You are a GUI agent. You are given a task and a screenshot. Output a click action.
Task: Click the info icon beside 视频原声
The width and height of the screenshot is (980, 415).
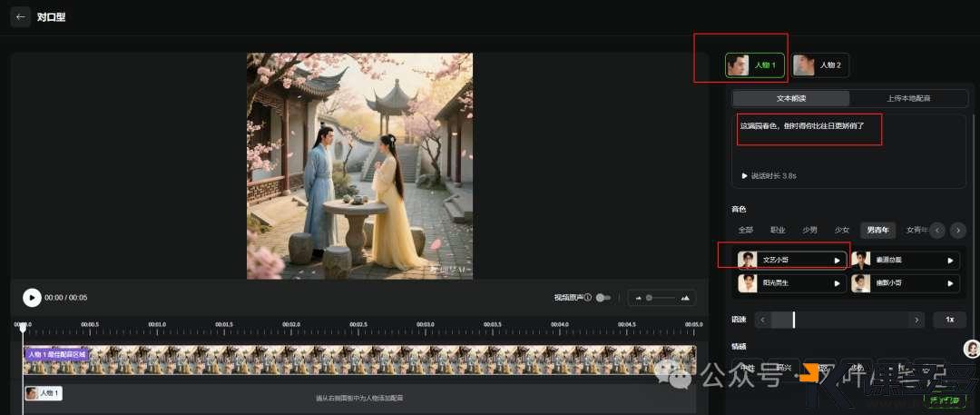pyautogui.click(x=588, y=297)
